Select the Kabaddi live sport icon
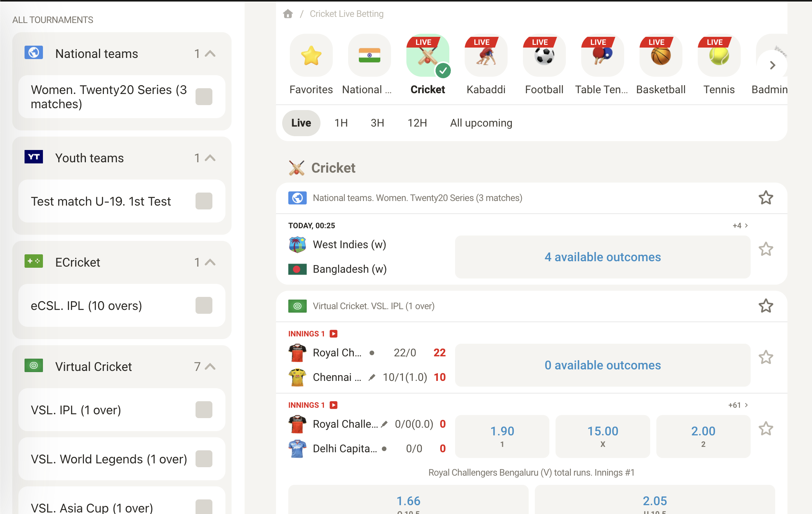Image resolution: width=812 pixels, height=514 pixels. [486, 56]
